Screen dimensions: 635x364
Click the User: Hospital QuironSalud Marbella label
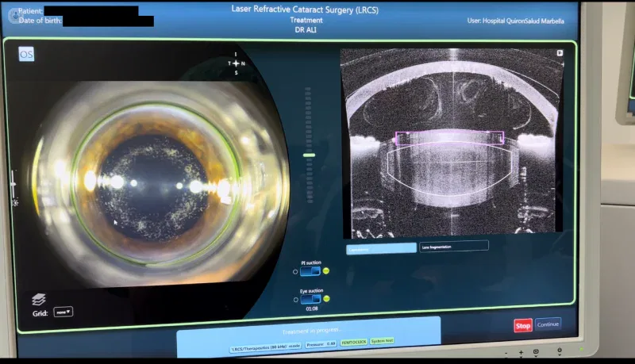(x=515, y=21)
